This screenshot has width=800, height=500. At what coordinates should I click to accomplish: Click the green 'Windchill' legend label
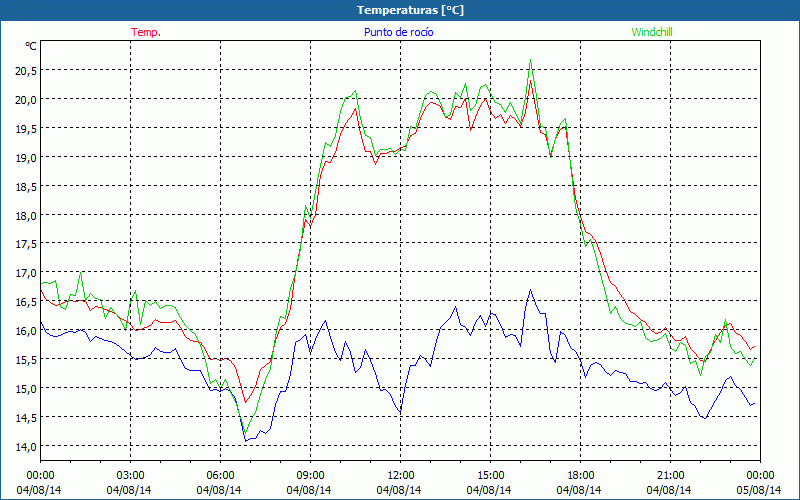pos(652,32)
